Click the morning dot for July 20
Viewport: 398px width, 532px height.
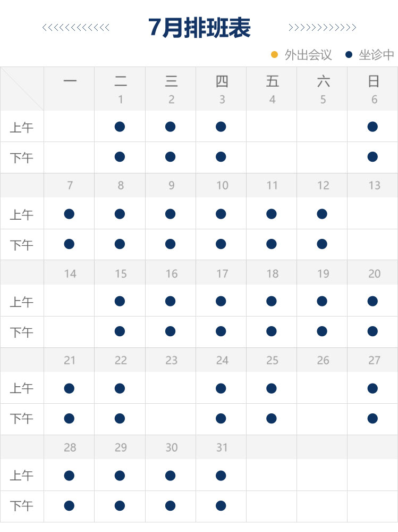coord(372,301)
